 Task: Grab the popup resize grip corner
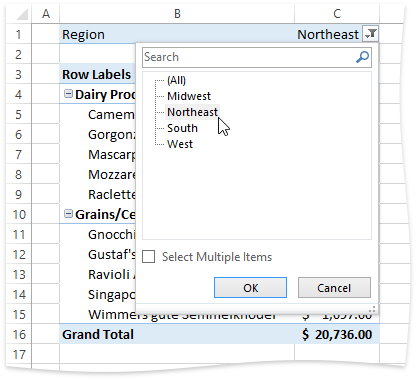click(373, 309)
